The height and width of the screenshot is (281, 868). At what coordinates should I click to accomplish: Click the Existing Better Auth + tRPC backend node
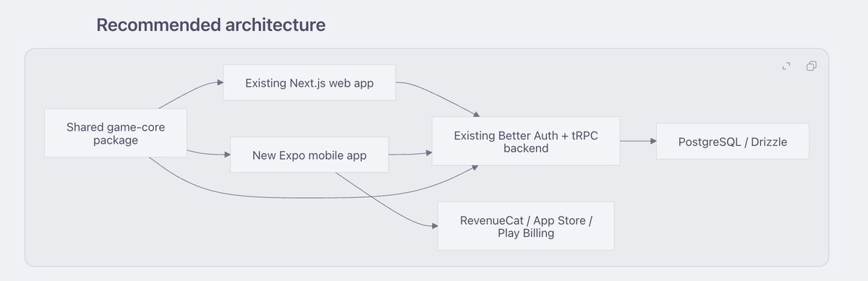(x=526, y=142)
